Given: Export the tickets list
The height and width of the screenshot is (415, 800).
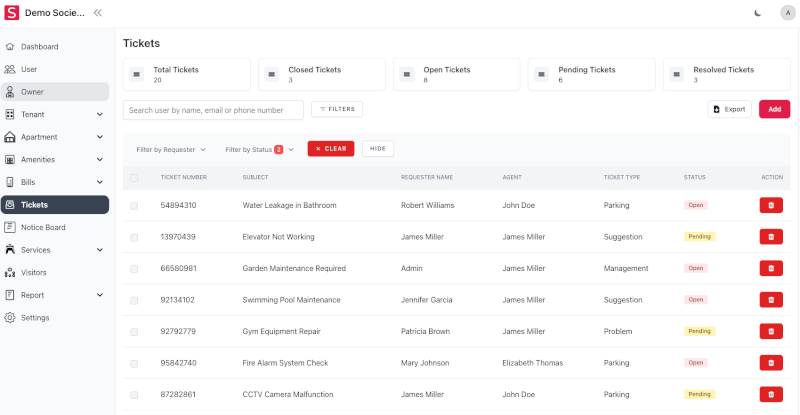Looking at the screenshot, I should 729,109.
